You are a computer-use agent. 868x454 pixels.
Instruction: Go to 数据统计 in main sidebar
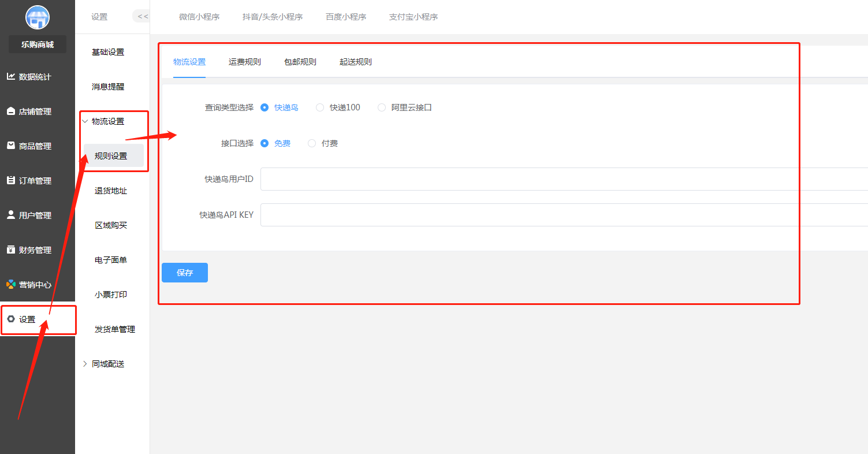tap(35, 77)
